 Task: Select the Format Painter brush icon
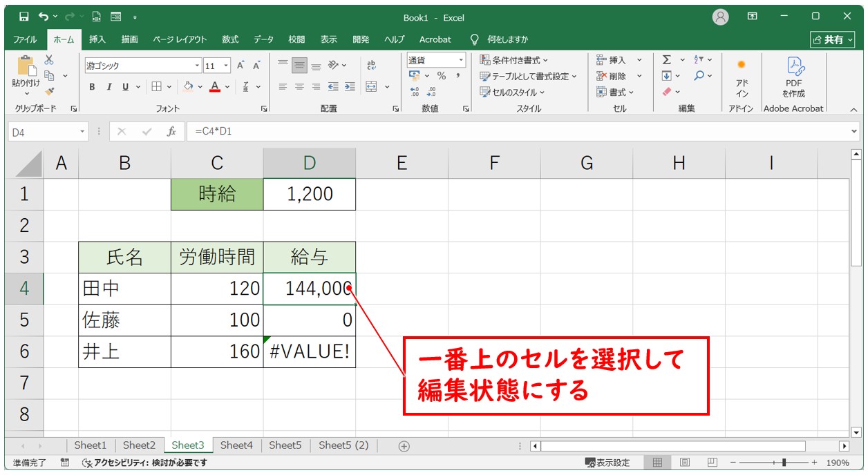click(x=49, y=90)
